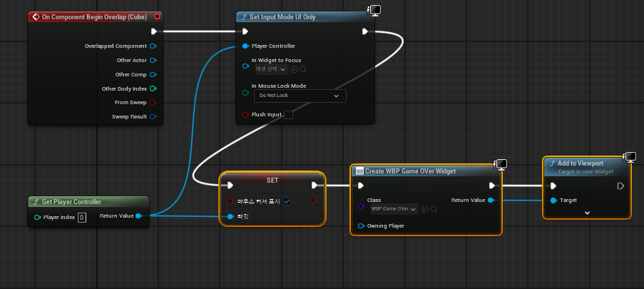Select the On Component Begin Overlap (Cube) node title
The image size is (644, 289).
point(94,17)
